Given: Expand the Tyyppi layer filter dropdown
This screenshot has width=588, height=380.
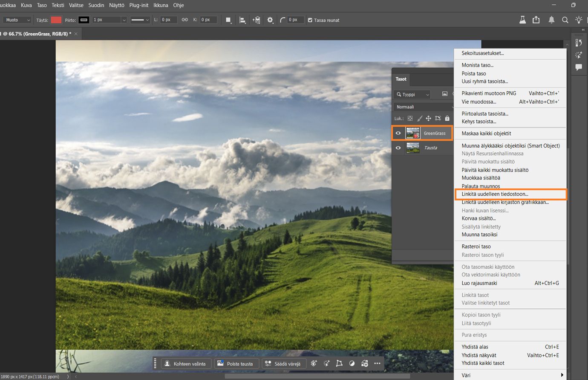Looking at the screenshot, I should coord(413,94).
